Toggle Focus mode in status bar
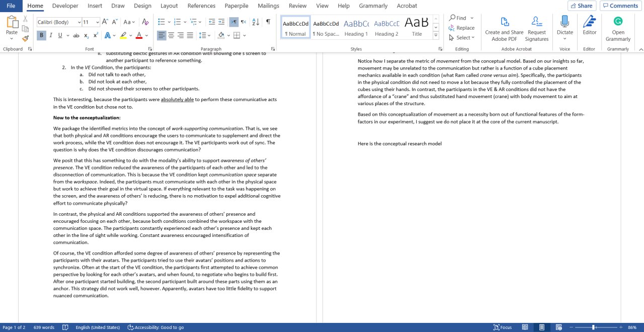The height and width of the screenshot is (332, 644). [x=503, y=327]
